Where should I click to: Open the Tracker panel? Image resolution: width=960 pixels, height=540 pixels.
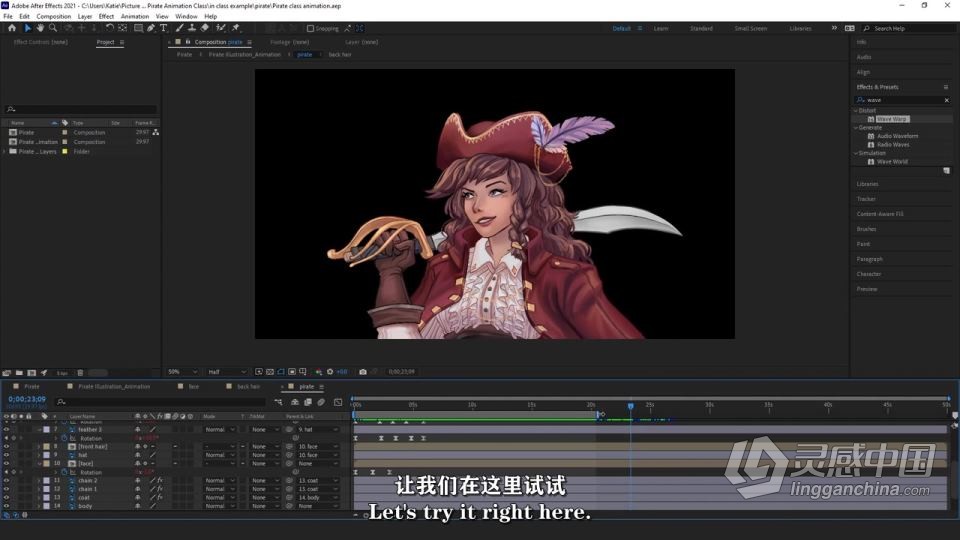pos(866,199)
